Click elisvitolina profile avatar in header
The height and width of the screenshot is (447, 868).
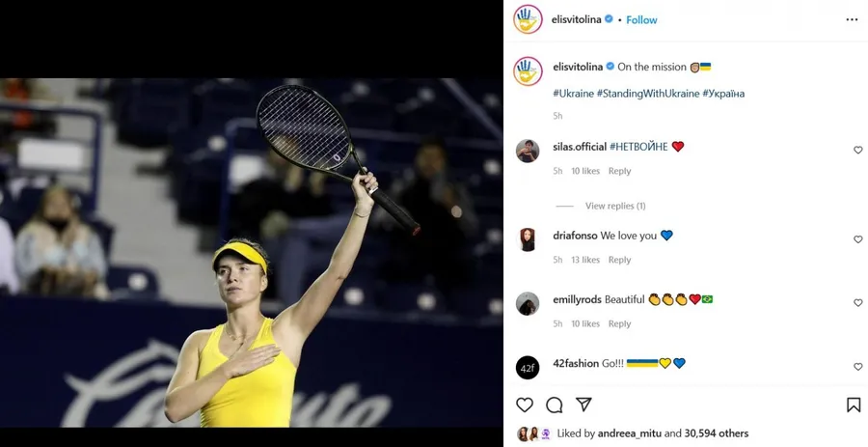click(x=528, y=19)
